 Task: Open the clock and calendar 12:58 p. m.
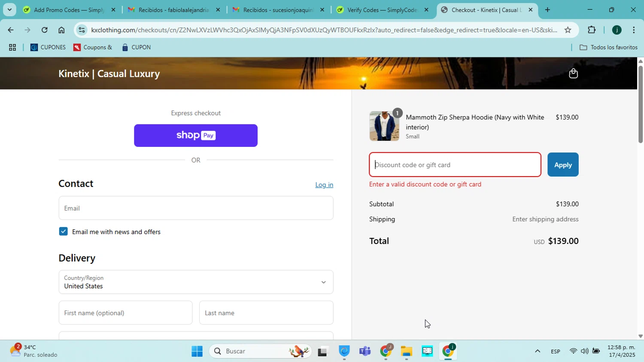(x=621, y=351)
